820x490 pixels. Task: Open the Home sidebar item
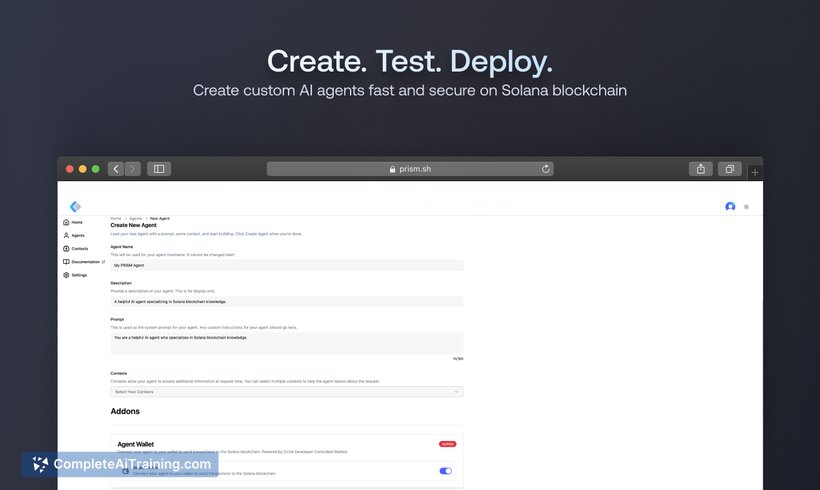(73, 222)
